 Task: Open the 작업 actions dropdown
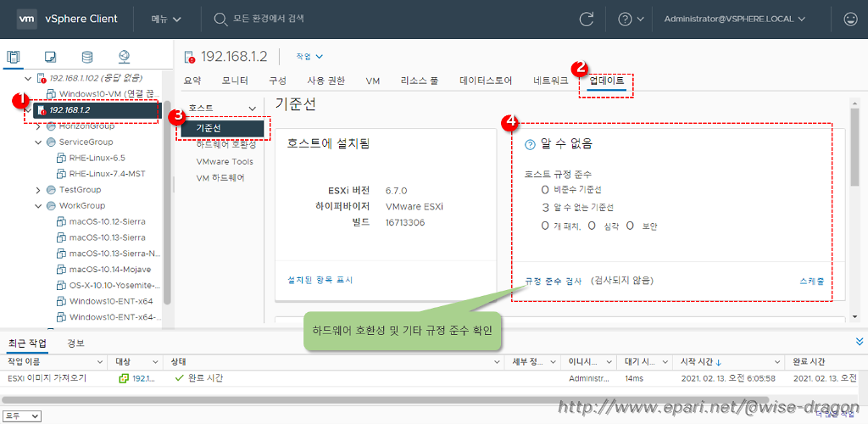tap(309, 57)
